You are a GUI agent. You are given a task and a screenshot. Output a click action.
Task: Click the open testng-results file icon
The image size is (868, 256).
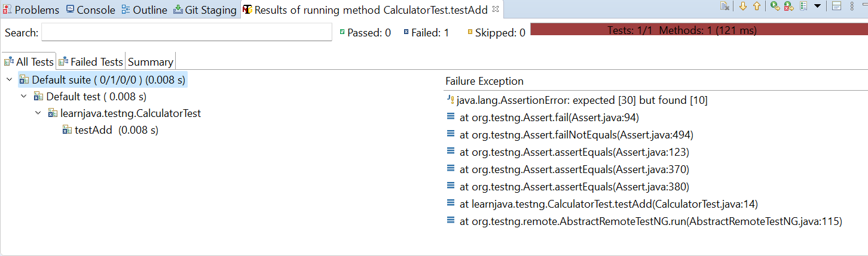pos(725,7)
